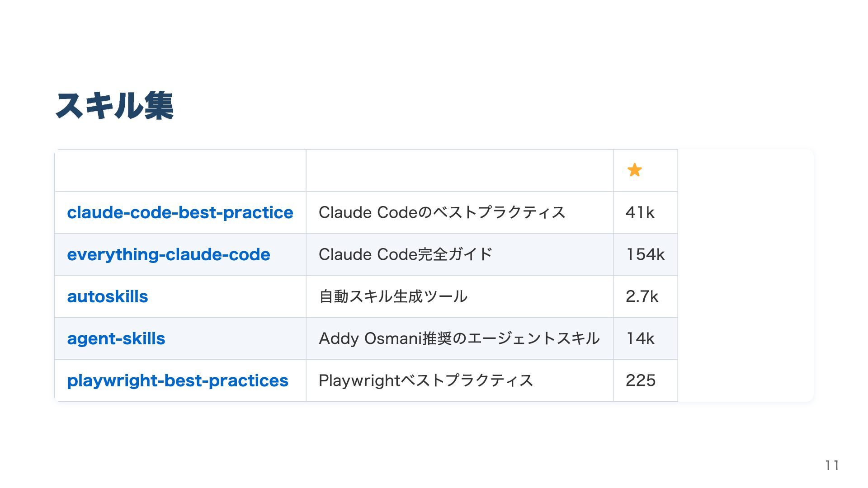Select the 2.7k star count
Image resolution: width=868 pixels, height=488 pixels.
(642, 296)
